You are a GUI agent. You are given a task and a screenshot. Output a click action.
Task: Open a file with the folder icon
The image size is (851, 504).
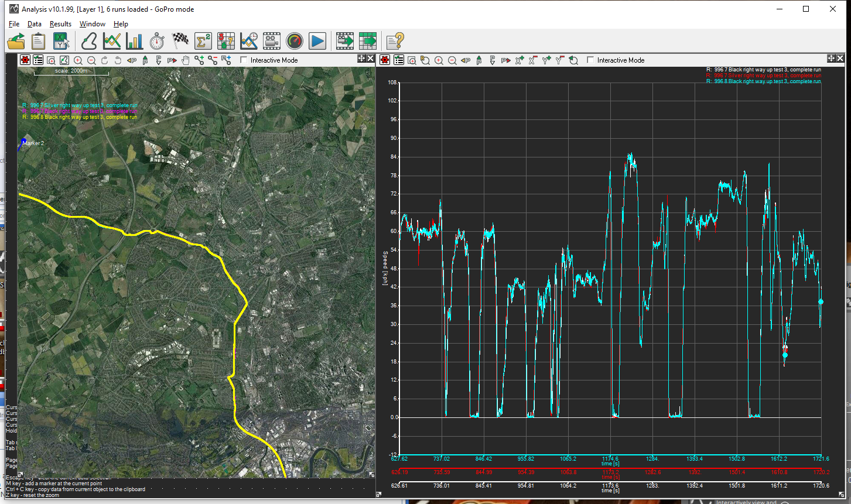(x=16, y=41)
